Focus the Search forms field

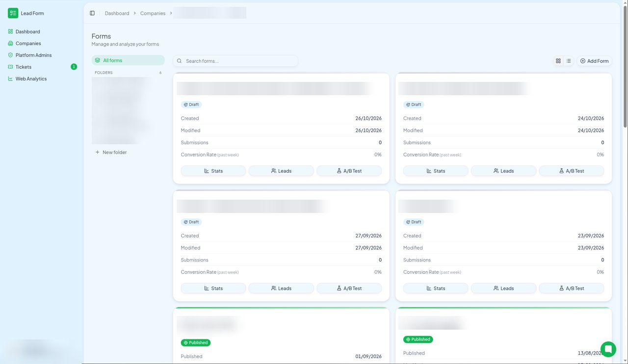(x=235, y=61)
